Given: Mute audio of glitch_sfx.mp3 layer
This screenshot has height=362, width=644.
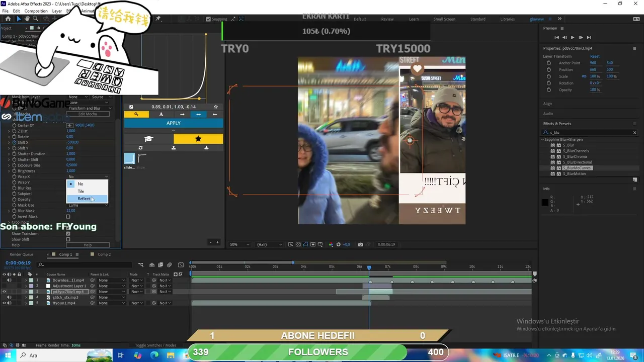Looking at the screenshot, I should coord(9,298).
